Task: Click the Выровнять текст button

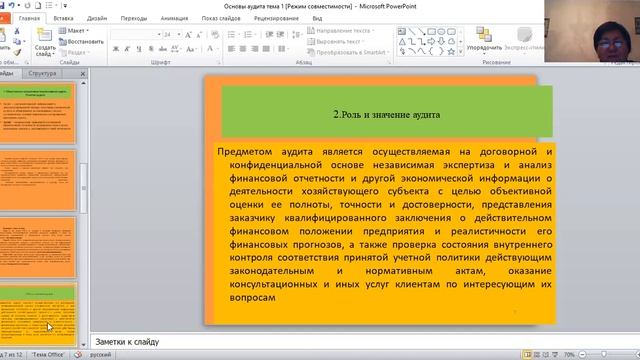Action: pyautogui.click(x=336, y=42)
